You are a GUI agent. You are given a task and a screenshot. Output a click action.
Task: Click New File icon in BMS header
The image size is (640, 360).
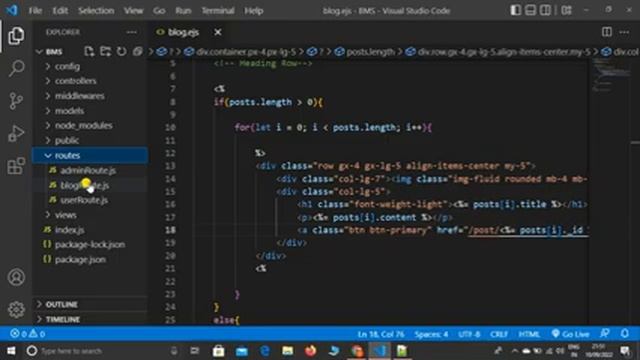[x=89, y=51]
